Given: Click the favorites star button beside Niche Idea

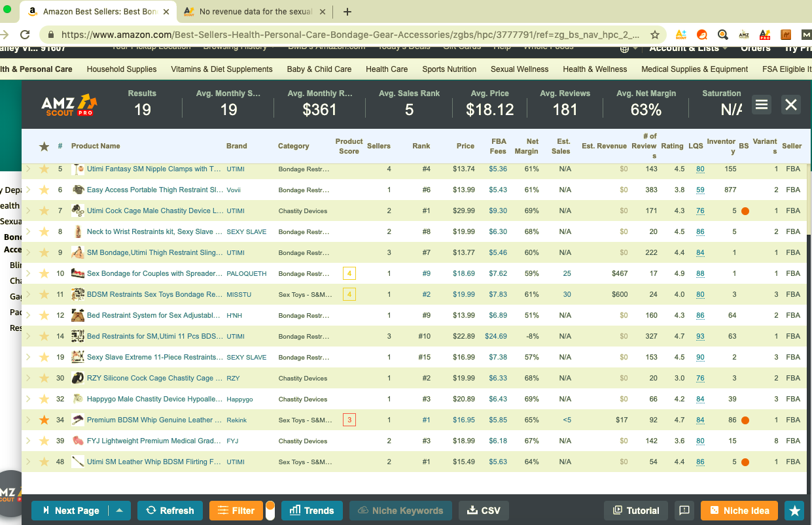Looking at the screenshot, I should click(794, 511).
